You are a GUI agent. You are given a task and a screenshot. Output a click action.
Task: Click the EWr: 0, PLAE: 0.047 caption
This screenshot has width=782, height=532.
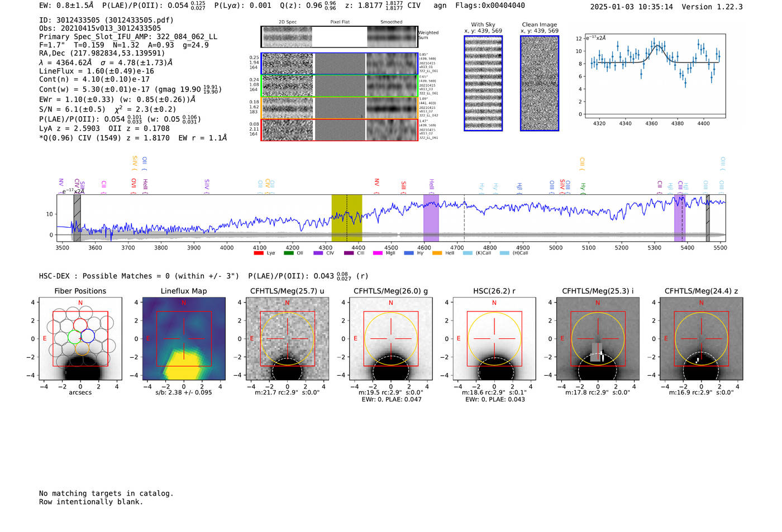tap(392, 400)
